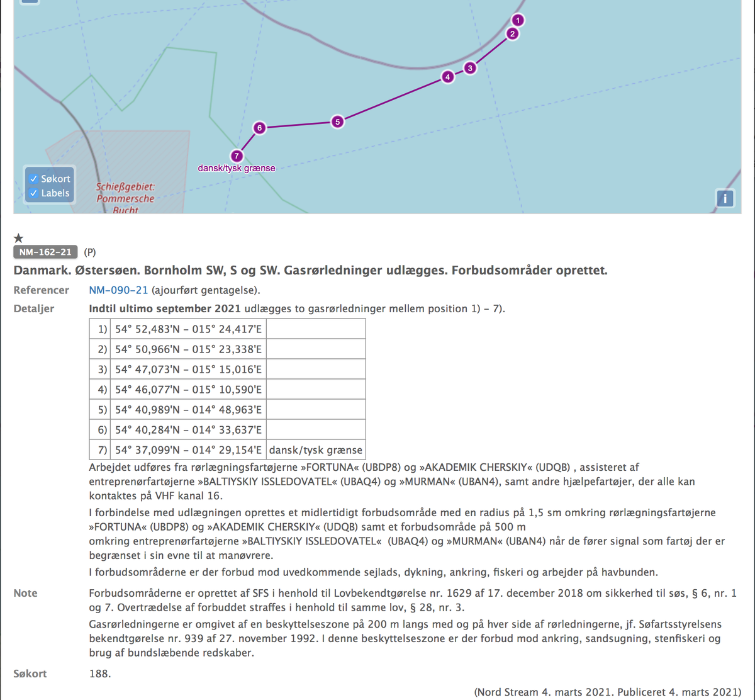Select map waypoint marker 1
755x700 pixels.
(x=518, y=20)
